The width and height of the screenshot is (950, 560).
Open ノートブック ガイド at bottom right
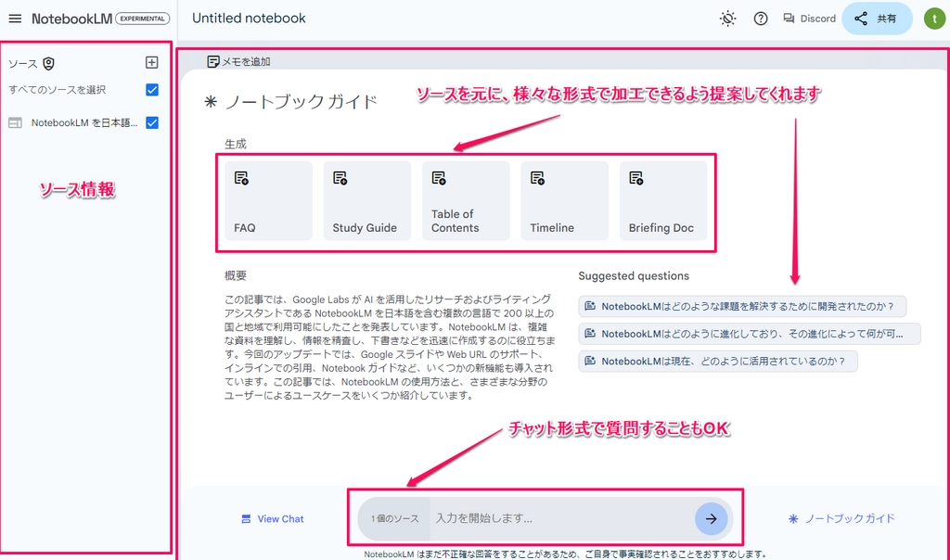[x=841, y=519]
